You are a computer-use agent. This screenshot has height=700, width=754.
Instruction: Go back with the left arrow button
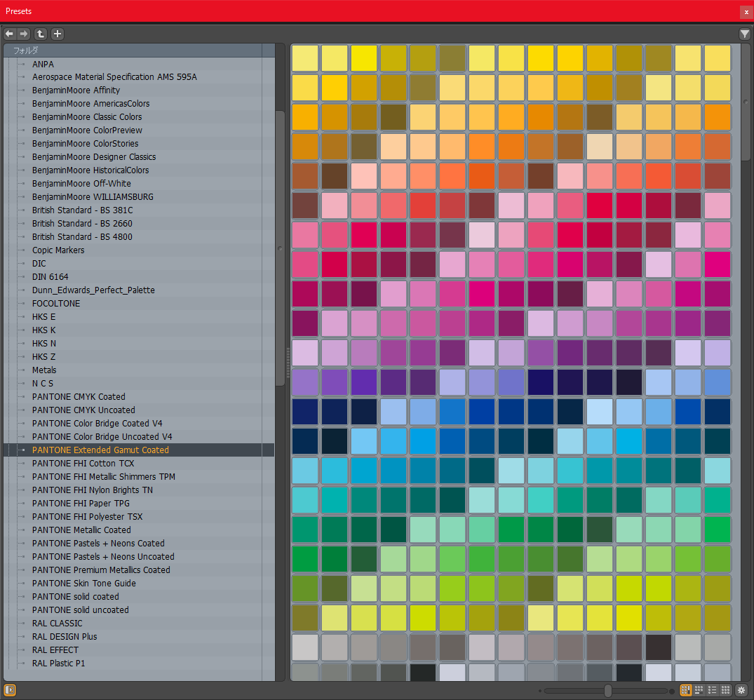[10, 34]
